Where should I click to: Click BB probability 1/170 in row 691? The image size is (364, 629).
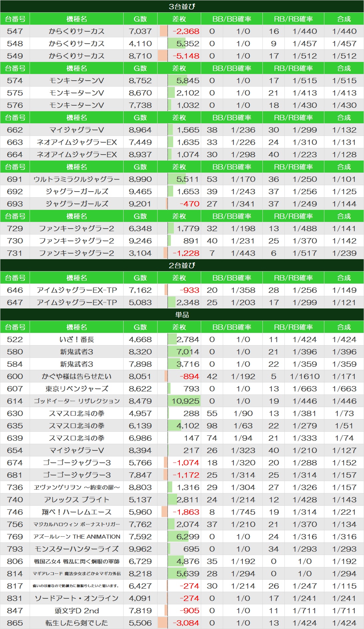243,179
